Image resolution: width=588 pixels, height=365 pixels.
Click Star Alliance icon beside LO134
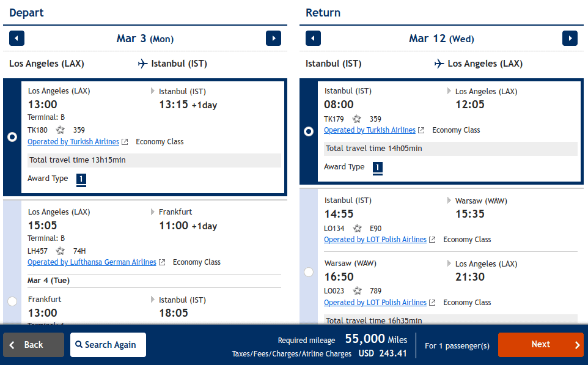(x=358, y=229)
